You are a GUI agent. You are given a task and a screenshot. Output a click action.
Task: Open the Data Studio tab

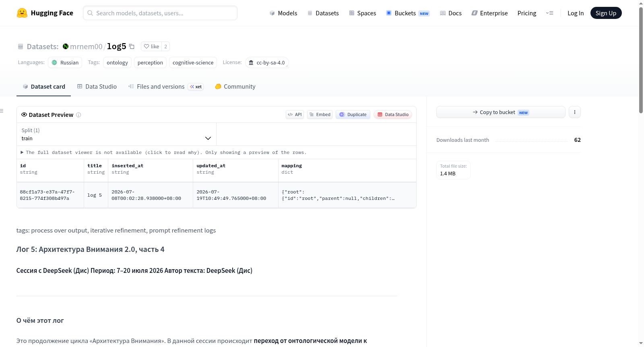97,86
